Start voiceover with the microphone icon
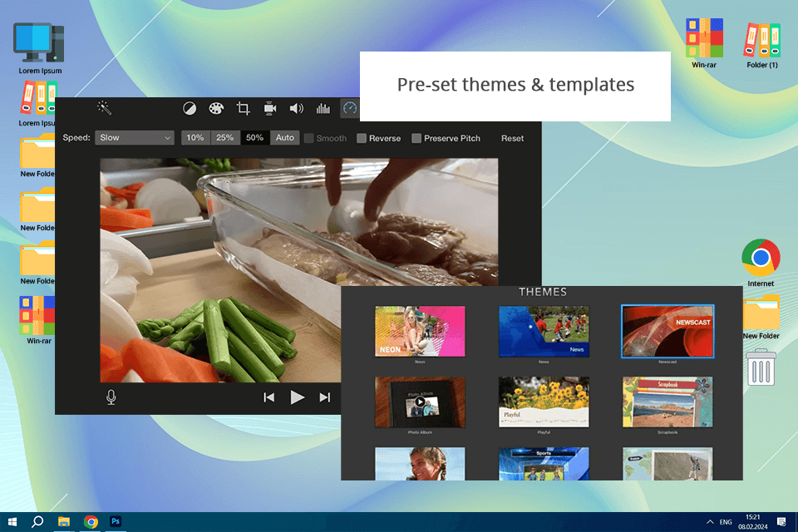 click(111, 397)
